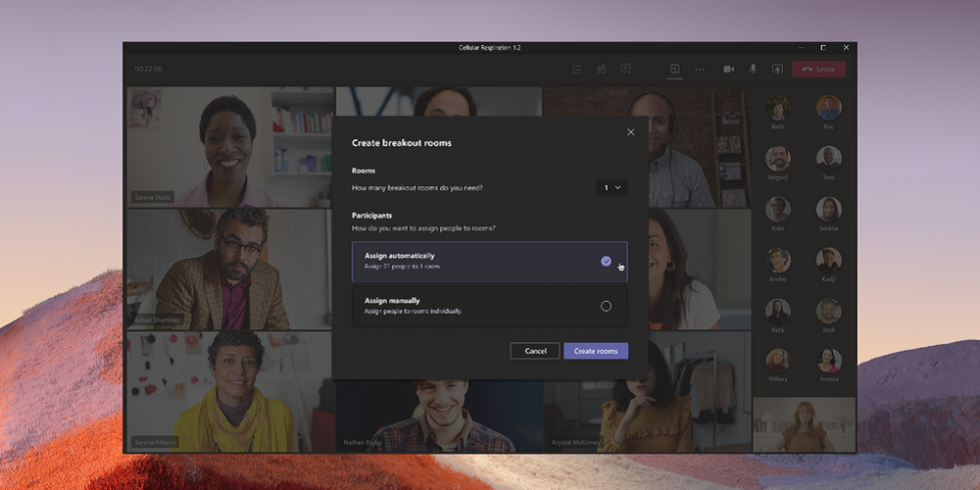The width and height of the screenshot is (980, 490).
Task: Select Beth's avatar in the participant panel
Action: [778, 108]
